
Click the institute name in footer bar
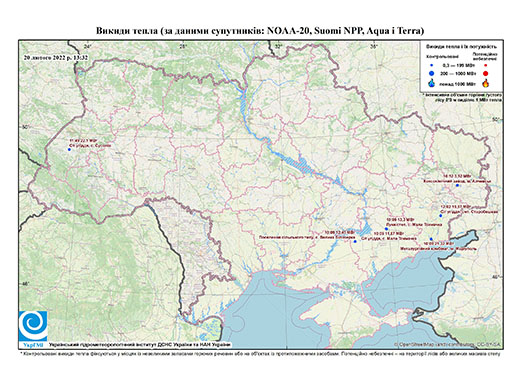pos(140,345)
